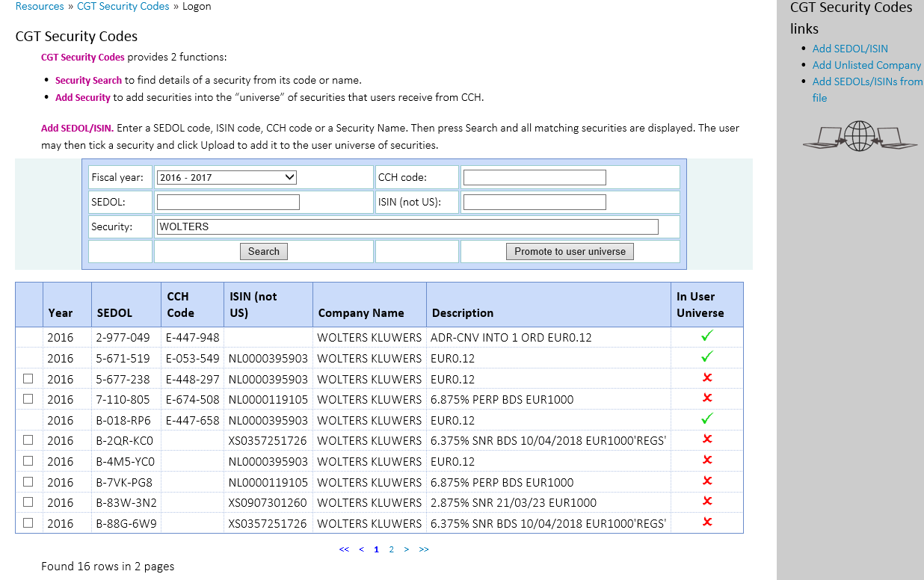The width and height of the screenshot is (924, 580).
Task: Click Promote to user universe button
Action: pyautogui.click(x=570, y=252)
